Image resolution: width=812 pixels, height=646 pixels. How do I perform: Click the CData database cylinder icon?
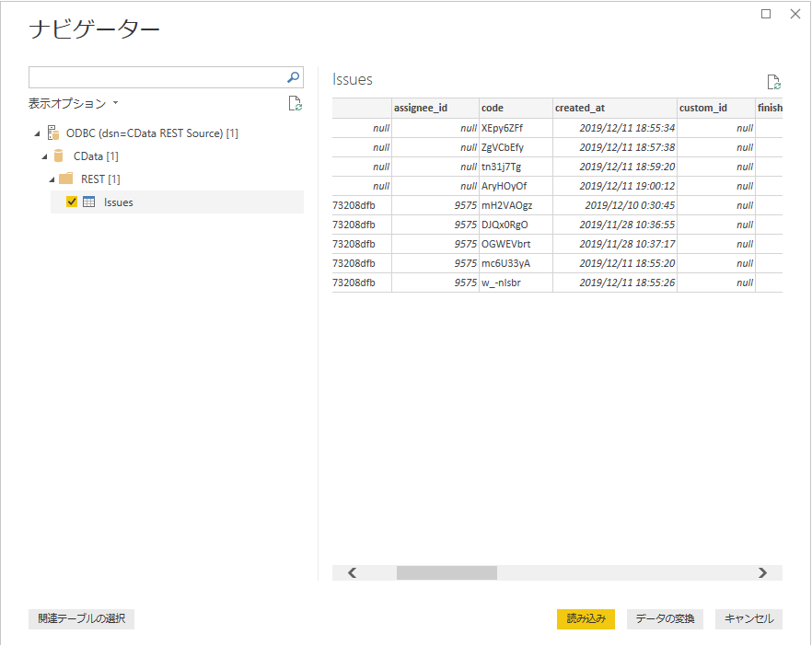(59, 156)
